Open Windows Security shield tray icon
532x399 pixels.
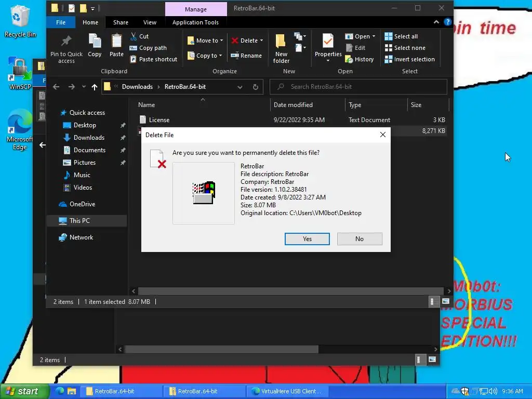pos(465,391)
